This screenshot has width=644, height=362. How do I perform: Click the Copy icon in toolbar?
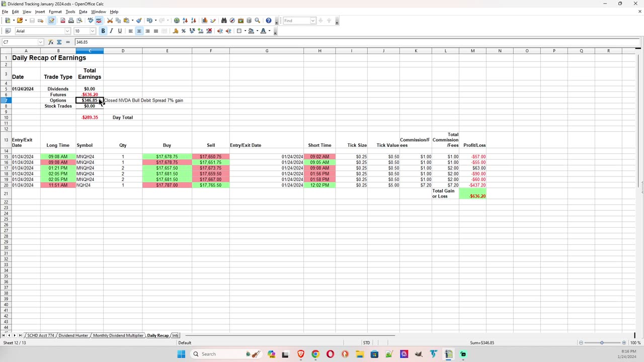118,21
